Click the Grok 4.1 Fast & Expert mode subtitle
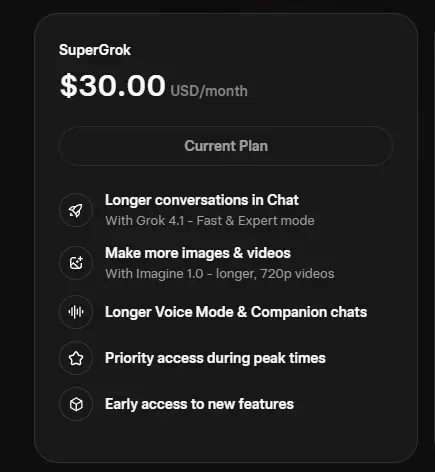 (x=210, y=221)
